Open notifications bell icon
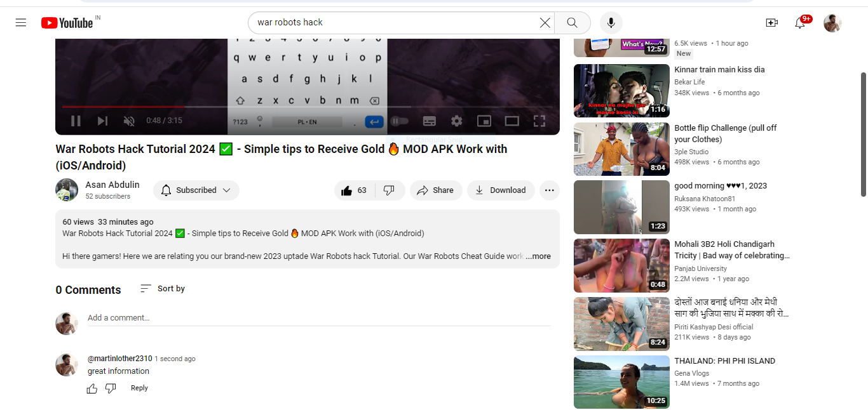 (800, 23)
